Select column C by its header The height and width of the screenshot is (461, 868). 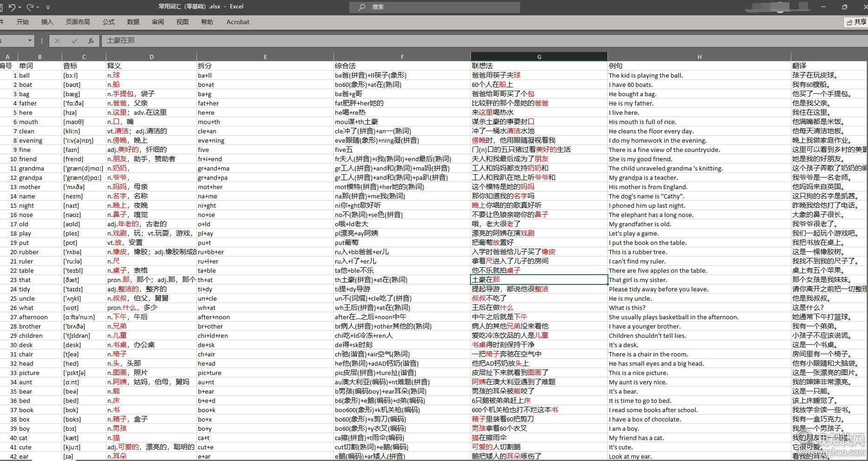84,57
